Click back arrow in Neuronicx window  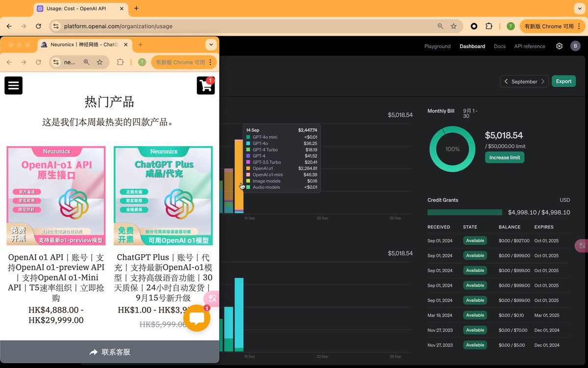(x=9, y=62)
